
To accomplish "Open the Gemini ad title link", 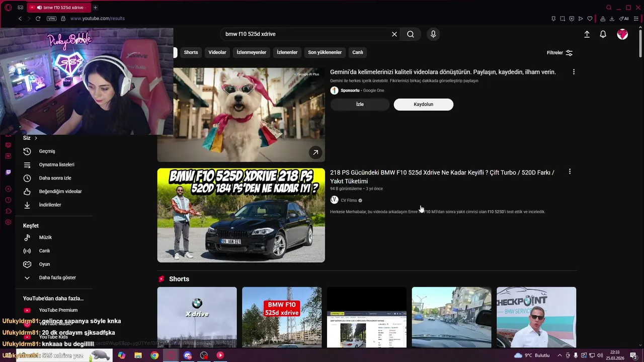I will pos(443,72).
